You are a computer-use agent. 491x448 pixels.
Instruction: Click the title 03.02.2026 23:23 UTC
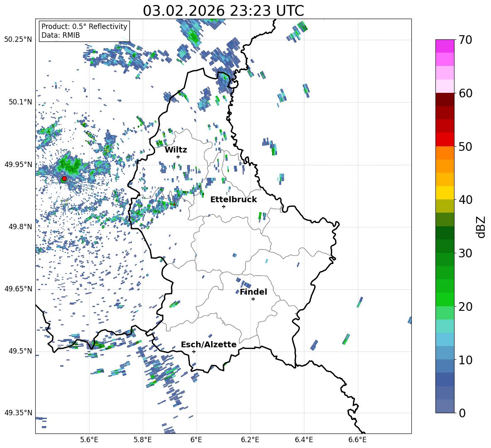pyautogui.click(x=223, y=11)
